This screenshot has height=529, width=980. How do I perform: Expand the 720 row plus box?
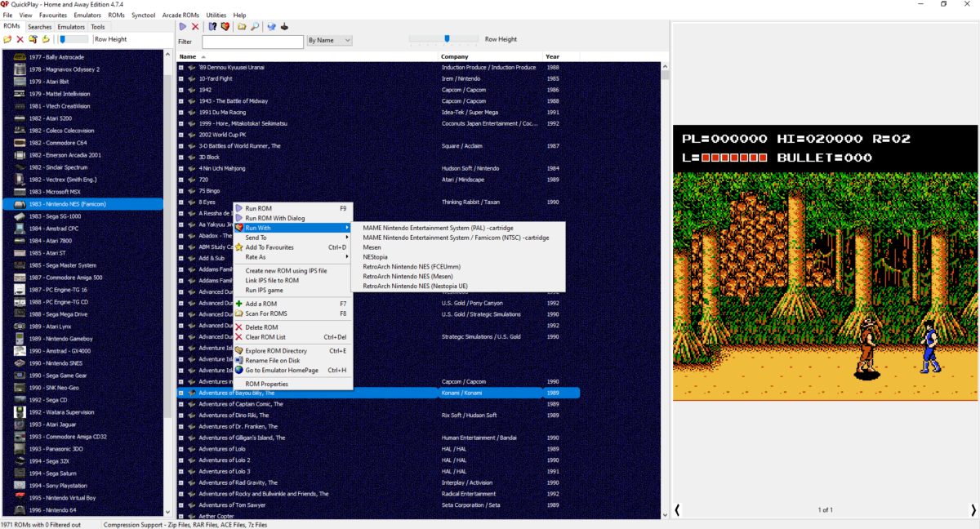pos(181,180)
